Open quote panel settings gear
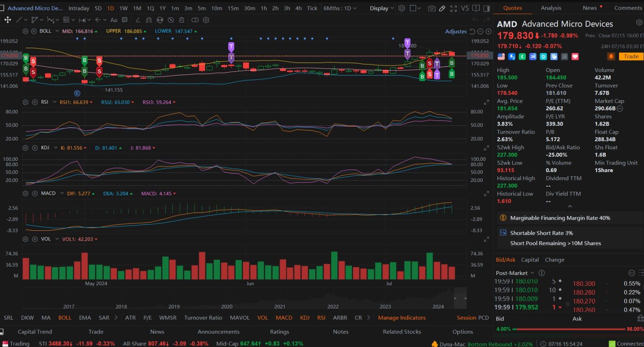The width and height of the screenshot is (644, 347). 639,23
